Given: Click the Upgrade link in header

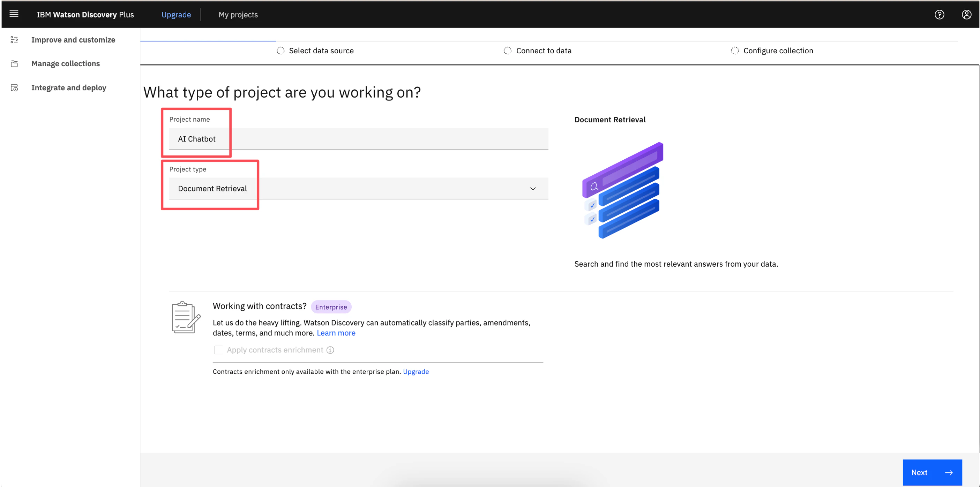Looking at the screenshot, I should (x=176, y=14).
